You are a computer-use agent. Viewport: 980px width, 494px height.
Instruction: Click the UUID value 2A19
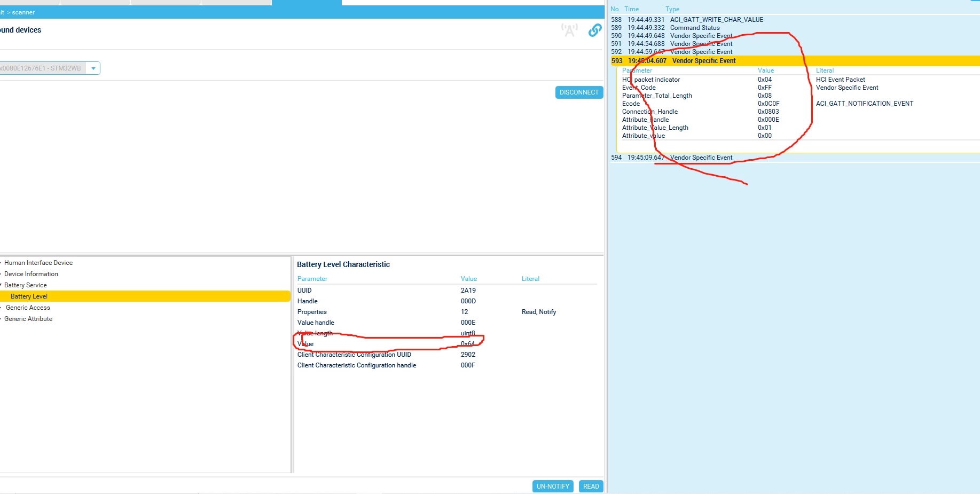(468, 291)
